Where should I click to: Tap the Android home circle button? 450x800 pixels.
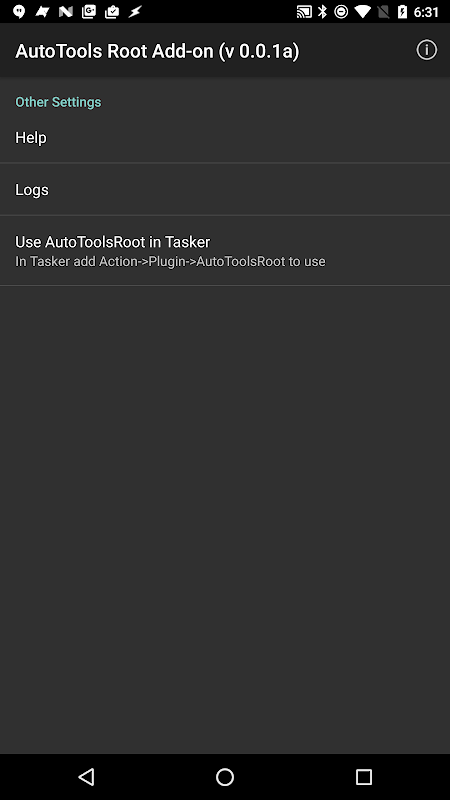tap(225, 777)
